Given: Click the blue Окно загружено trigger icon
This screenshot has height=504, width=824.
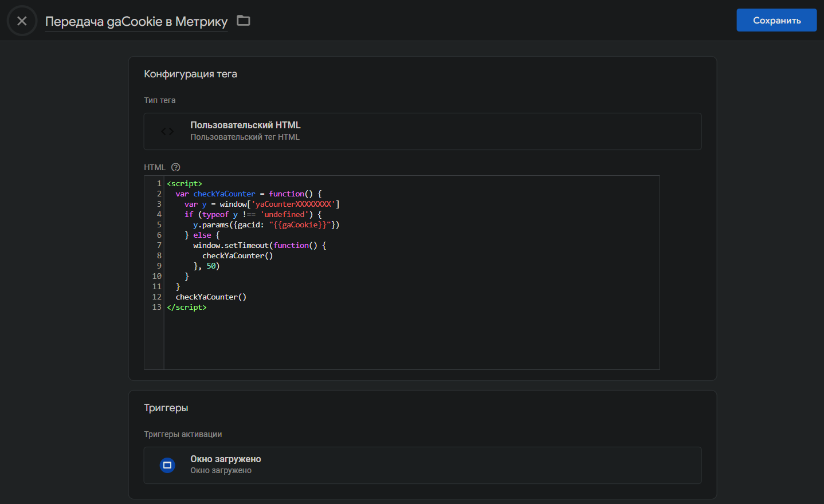Looking at the screenshot, I should (167, 465).
